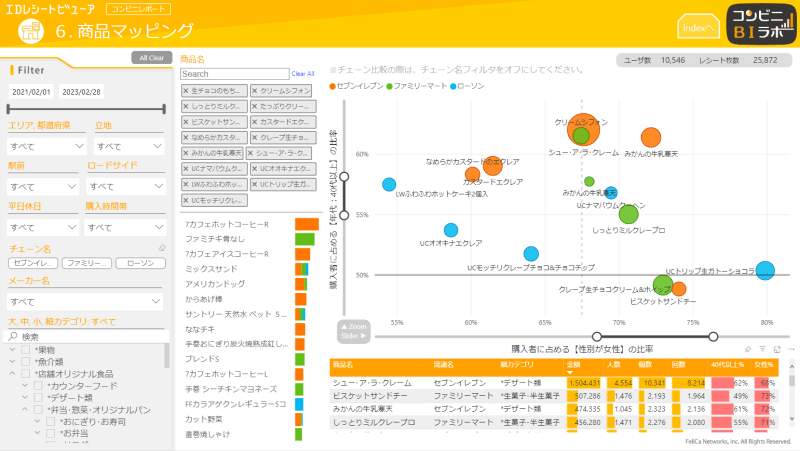This screenshot has height=451, width=800.
Task: Sort table by 40代以上% column header
Action: 728,364
